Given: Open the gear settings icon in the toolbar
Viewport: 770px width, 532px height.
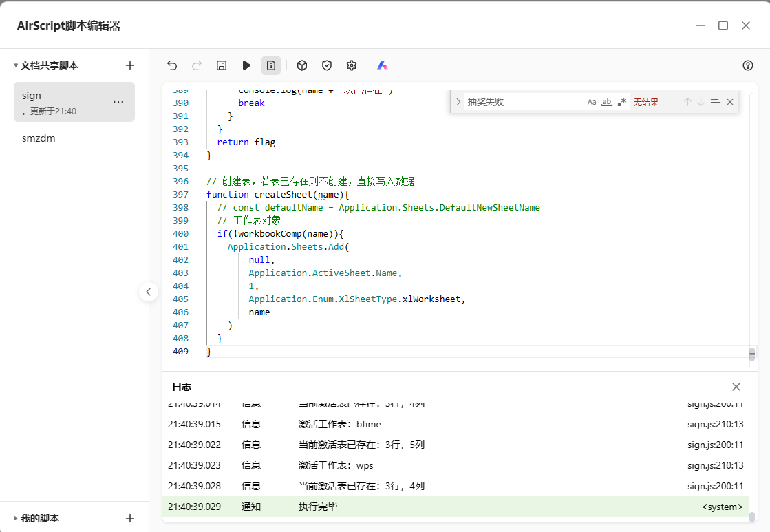Looking at the screenshot, I should [x=352, y=65].
